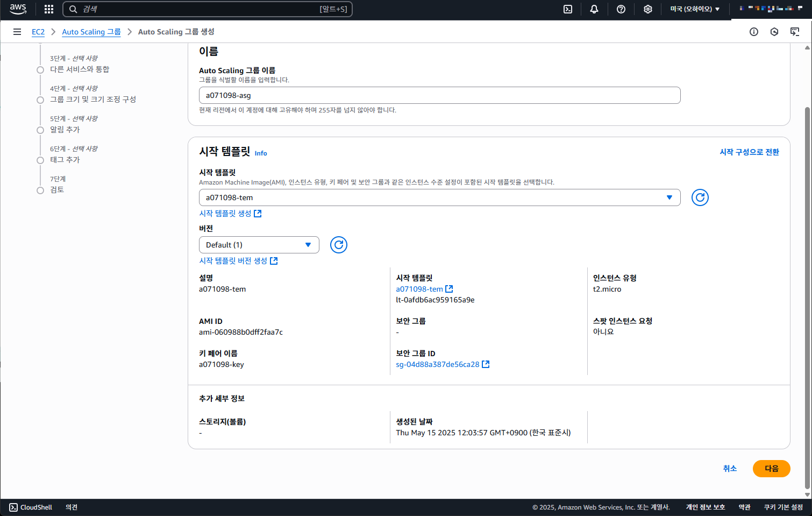This screenshot has height=516, width=812.
Task: Click the scrollbar up arrow
Action: tap(807, 47)
